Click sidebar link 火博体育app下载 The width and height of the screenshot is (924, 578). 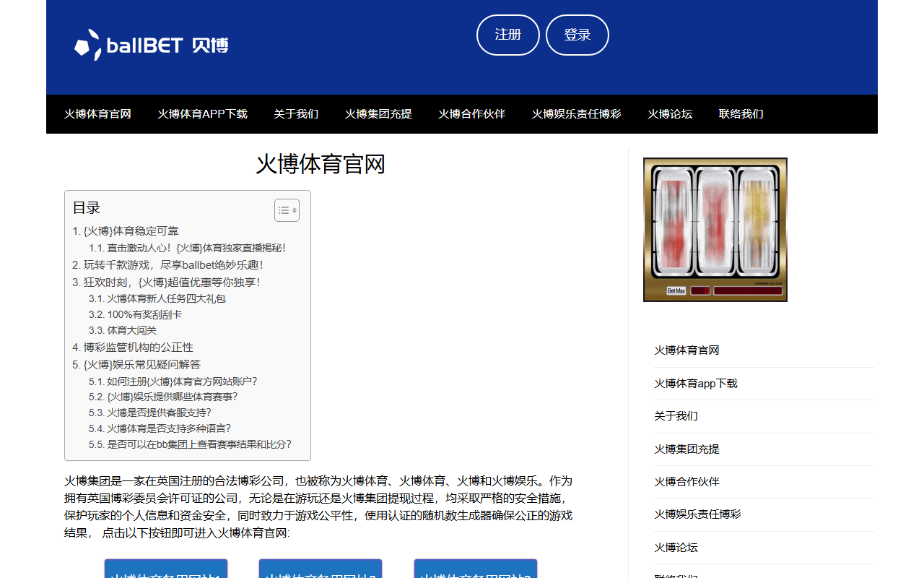[696, 384]
